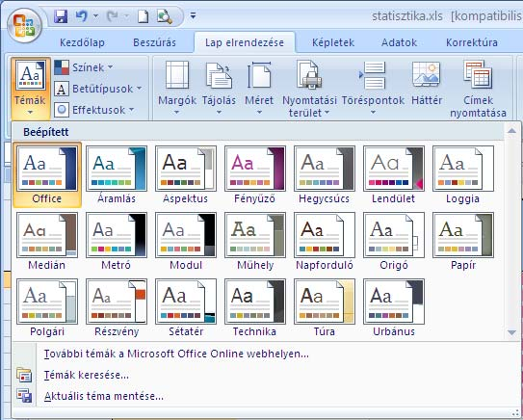The image size is (523, 420).
Task: Apply the Lendület theme
Action: (394, 175)
